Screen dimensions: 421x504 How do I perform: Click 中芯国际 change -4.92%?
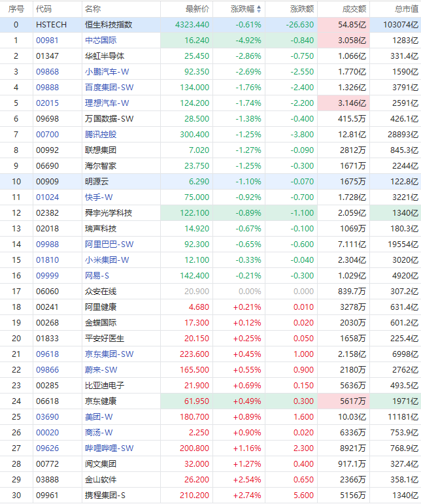(248, 41)
